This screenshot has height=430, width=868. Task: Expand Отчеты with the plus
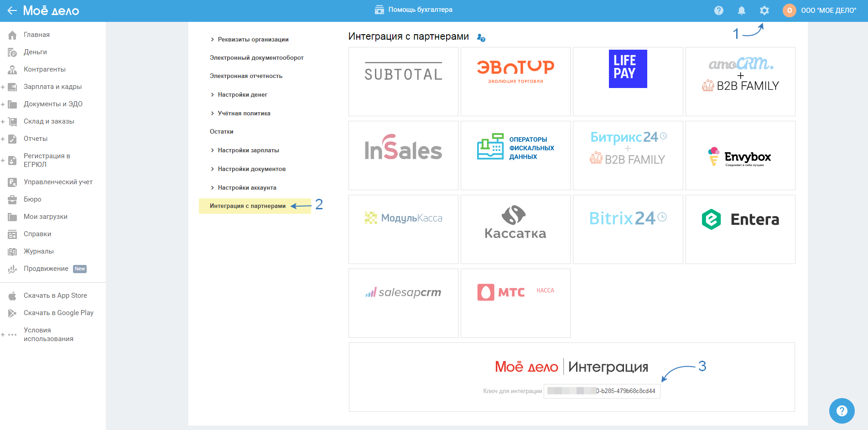(3, 139)
